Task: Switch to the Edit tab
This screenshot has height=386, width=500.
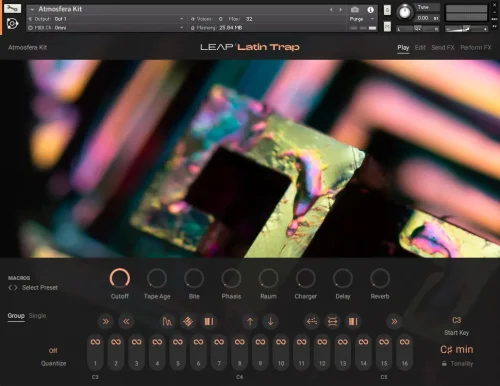Action: (x=420, y=48)
